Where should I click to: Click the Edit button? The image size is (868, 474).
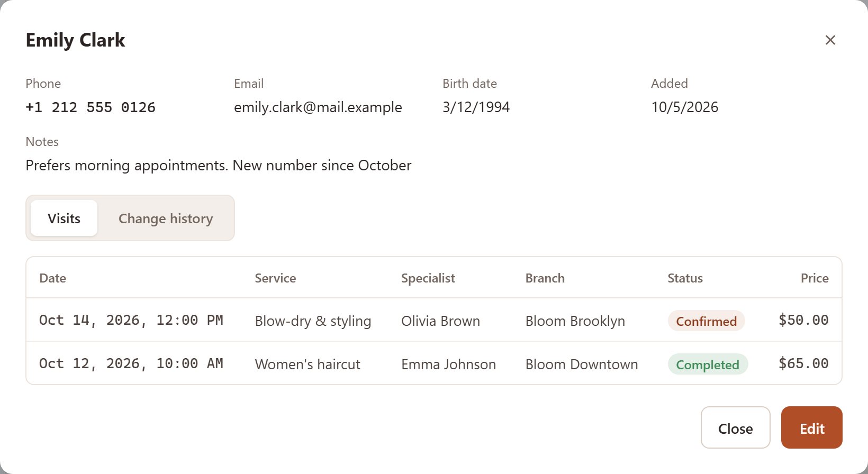tap(811, 427)
